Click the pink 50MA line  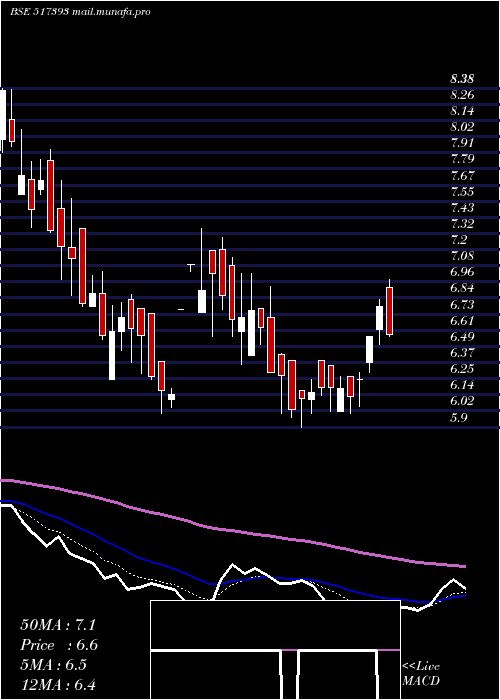[232, 530]
